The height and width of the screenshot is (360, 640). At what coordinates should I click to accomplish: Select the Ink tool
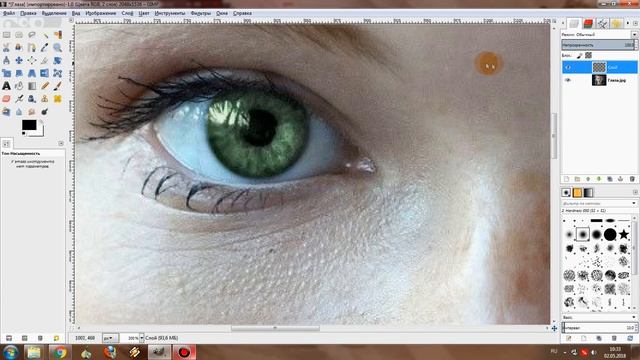coord(32,99)
